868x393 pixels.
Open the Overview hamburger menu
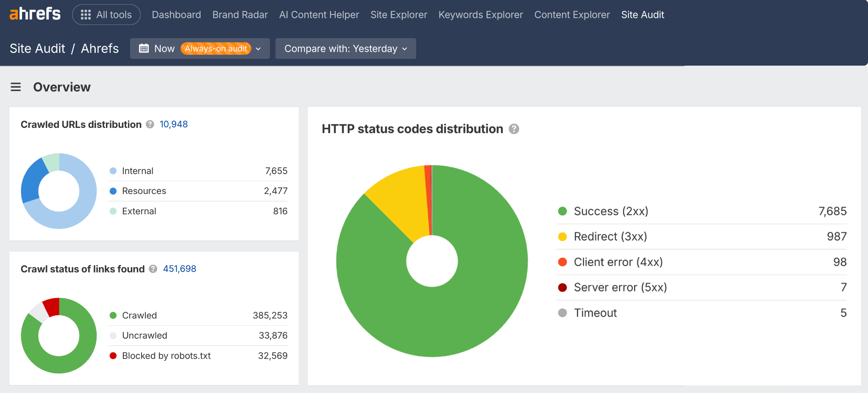pyautogui.click(x=15, y=87)
